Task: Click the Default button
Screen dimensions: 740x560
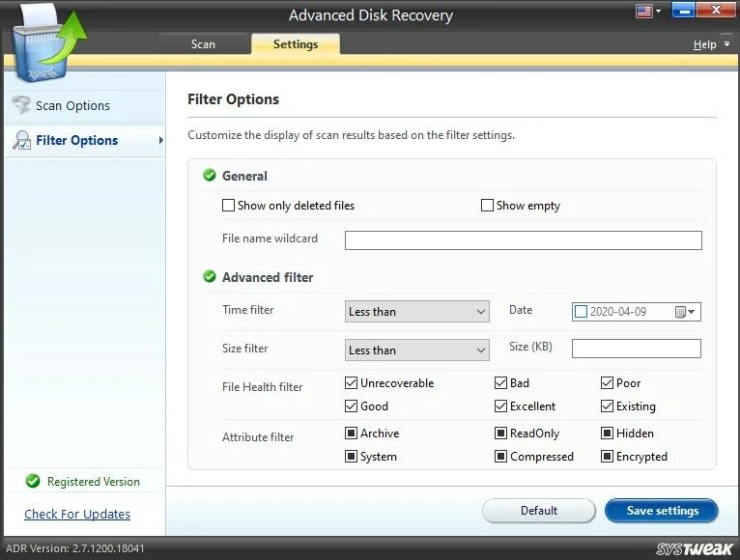Action: point(538,511)
